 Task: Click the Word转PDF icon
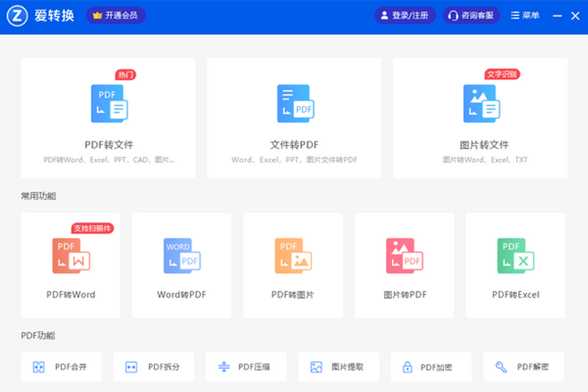click(x=182, y=256)
